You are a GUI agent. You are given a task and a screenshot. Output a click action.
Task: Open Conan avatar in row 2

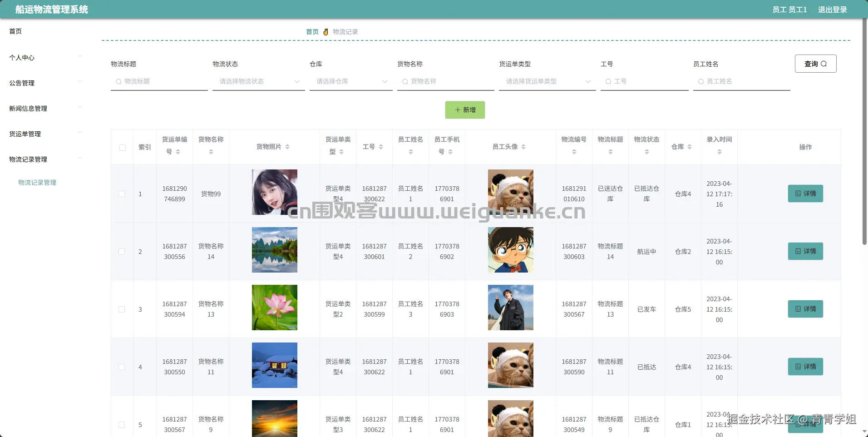click(511, 250)
